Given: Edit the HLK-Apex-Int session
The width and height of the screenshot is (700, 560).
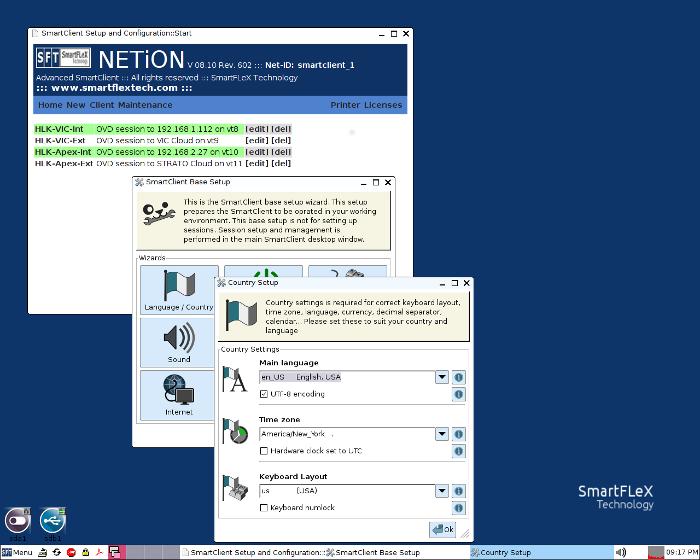Looking at the screenshot, I should pyautogui.click(x=257, y=152).
